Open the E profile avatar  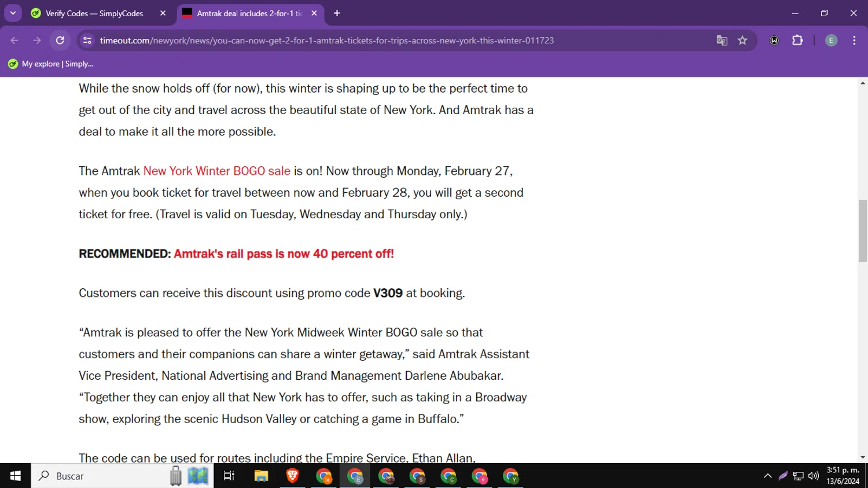click(831, 41)
